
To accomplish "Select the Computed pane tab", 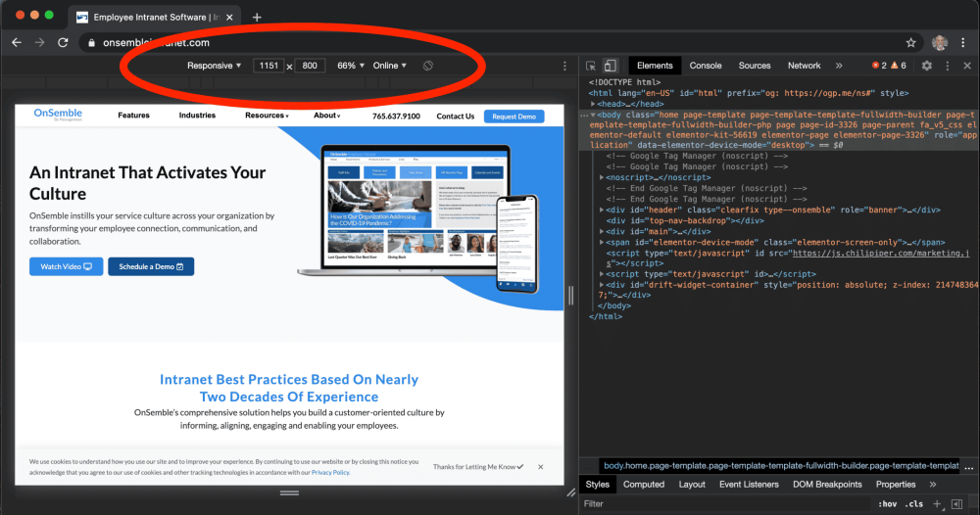I will pyautogui.click(x=644, y=485).
